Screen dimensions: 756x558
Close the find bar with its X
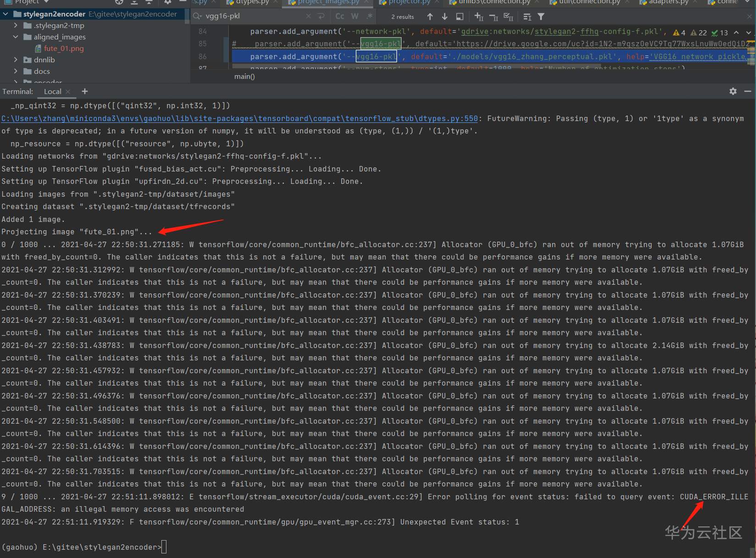(750, 17)
